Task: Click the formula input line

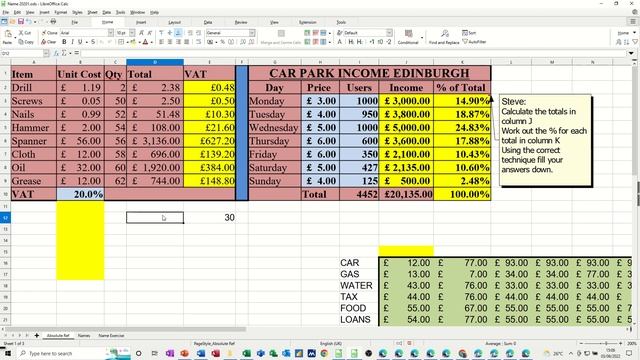Action: (353, 53)
